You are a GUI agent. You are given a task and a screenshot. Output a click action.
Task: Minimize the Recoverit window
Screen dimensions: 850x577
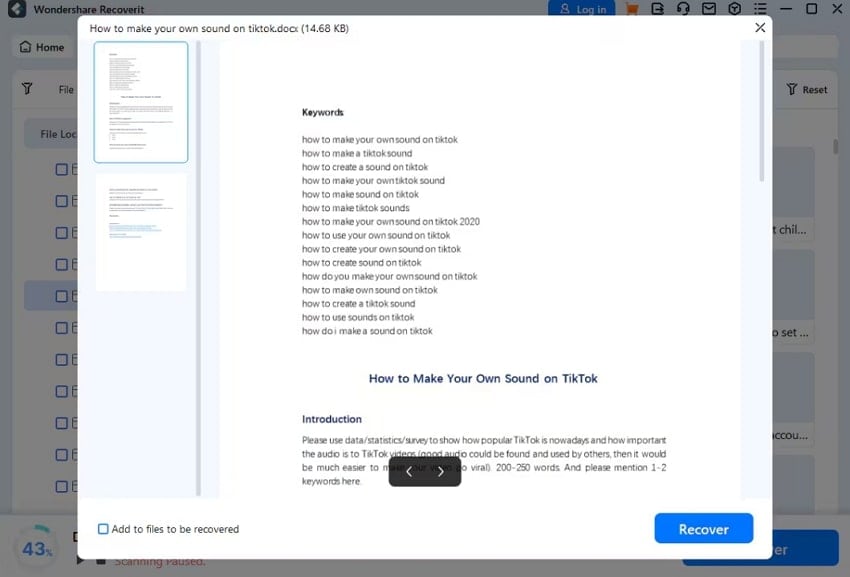(x=786, y=9)
